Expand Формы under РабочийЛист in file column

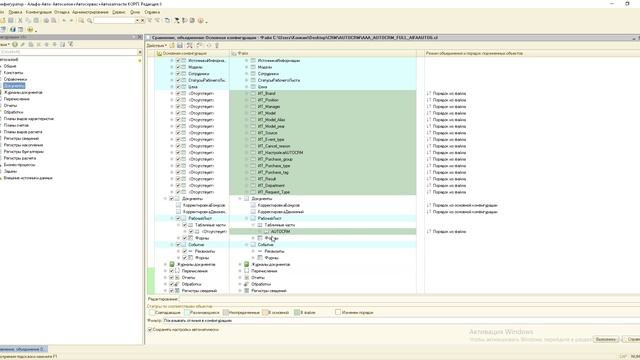click(x=253, y=238)
